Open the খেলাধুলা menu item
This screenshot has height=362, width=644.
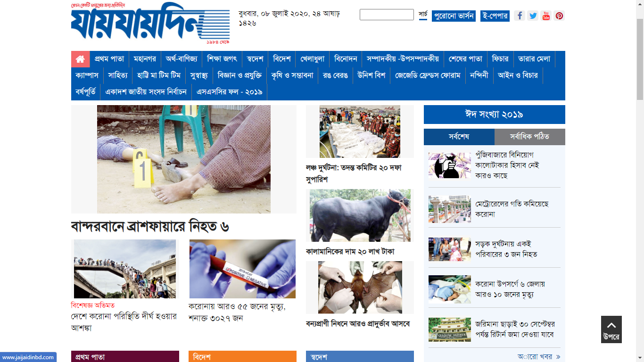(x=313, y=59)
